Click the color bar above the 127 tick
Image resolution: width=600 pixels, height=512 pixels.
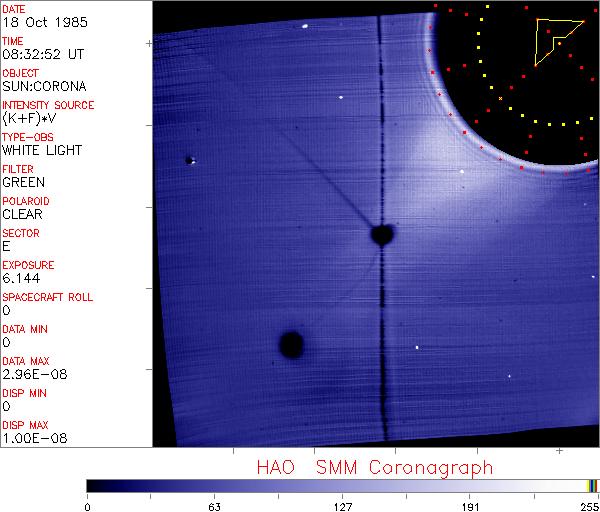pyautogui.click(x=342, y=486)
